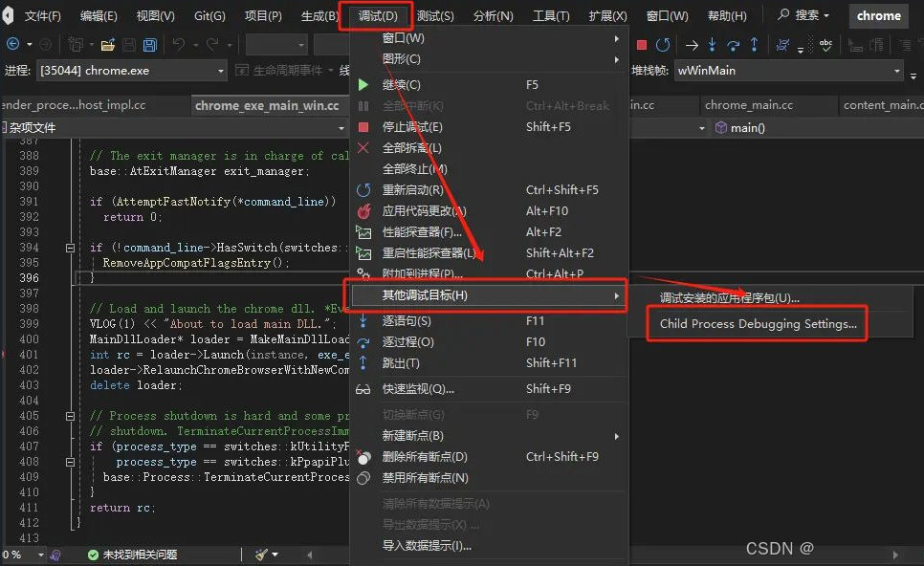Click the glasses quick watch icon
924x566 pixels.
point(363,389)
